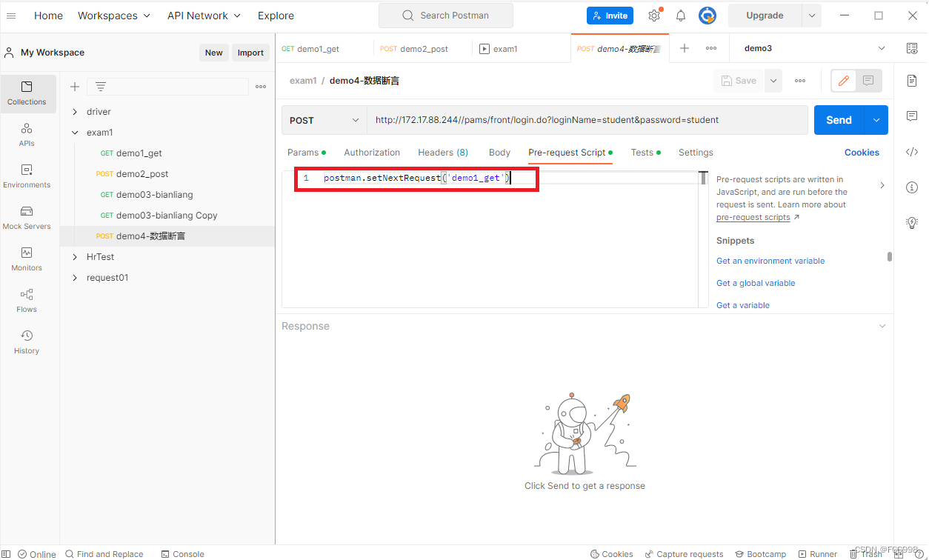
Task: Open Find and Replace
Action: tap(104, 554)
